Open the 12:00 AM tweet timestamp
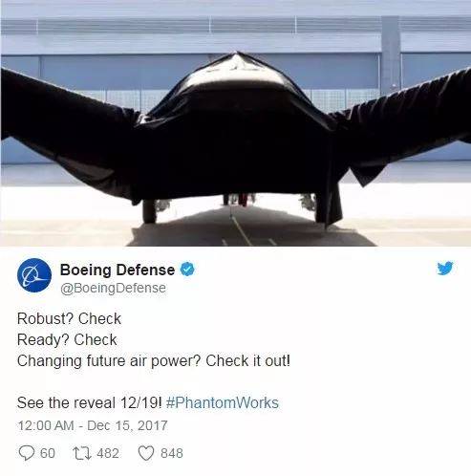Viewport: 471px width, 476px height. 46,425
